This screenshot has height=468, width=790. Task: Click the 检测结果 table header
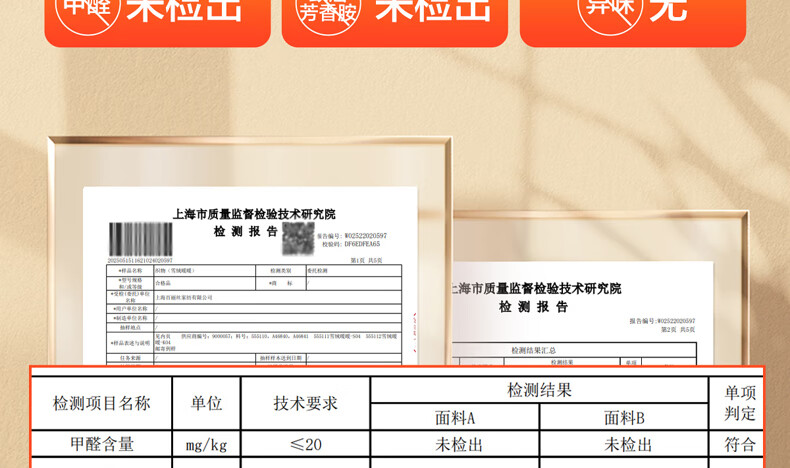coord(539,390)
